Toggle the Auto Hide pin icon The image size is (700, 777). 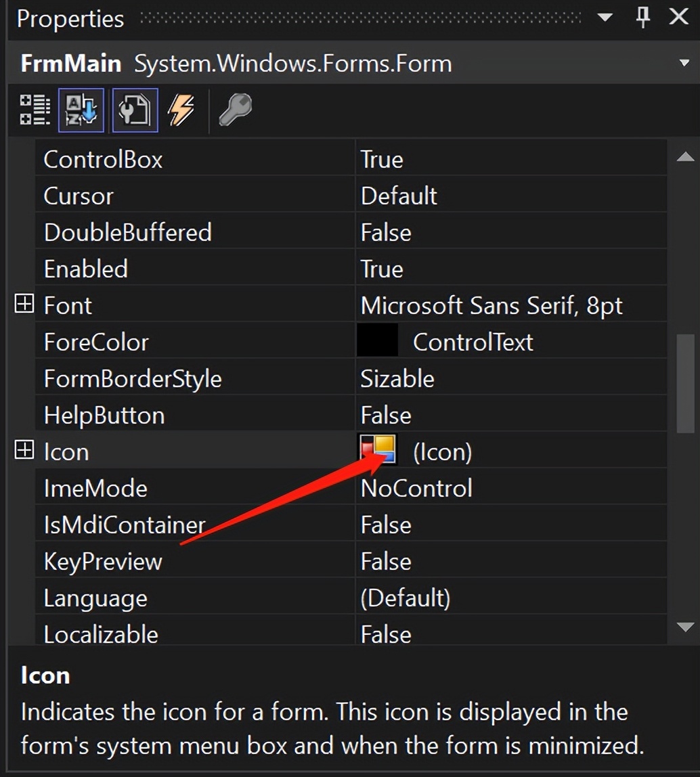coord(643,18)
